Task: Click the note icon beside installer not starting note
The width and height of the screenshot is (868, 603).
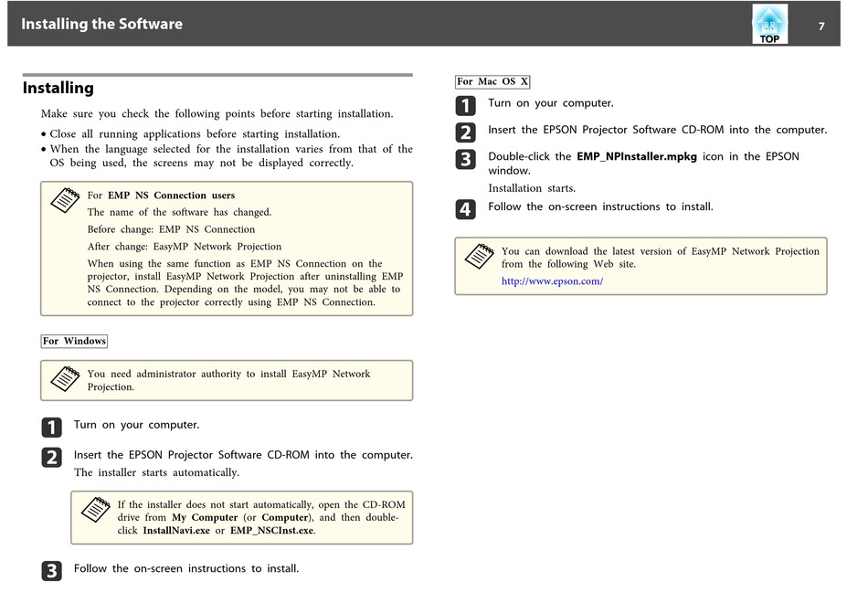Action: point(96,510)
